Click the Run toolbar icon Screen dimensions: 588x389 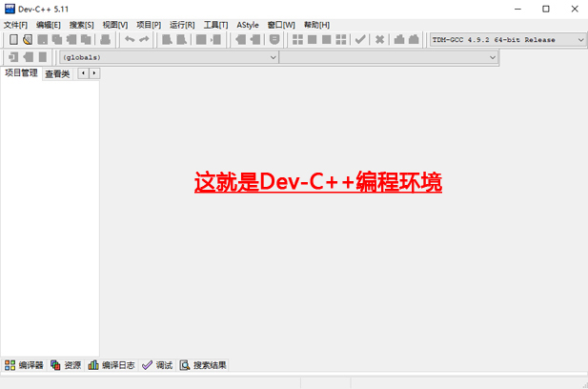(x=312, y=39)
